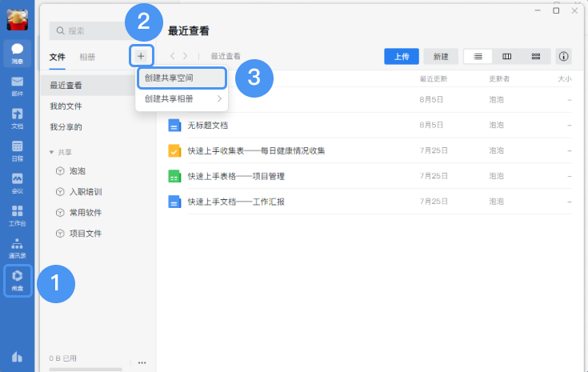Click the storage usage bar
588x372 pixels.
pyautogui.click(x=86, y=369)
